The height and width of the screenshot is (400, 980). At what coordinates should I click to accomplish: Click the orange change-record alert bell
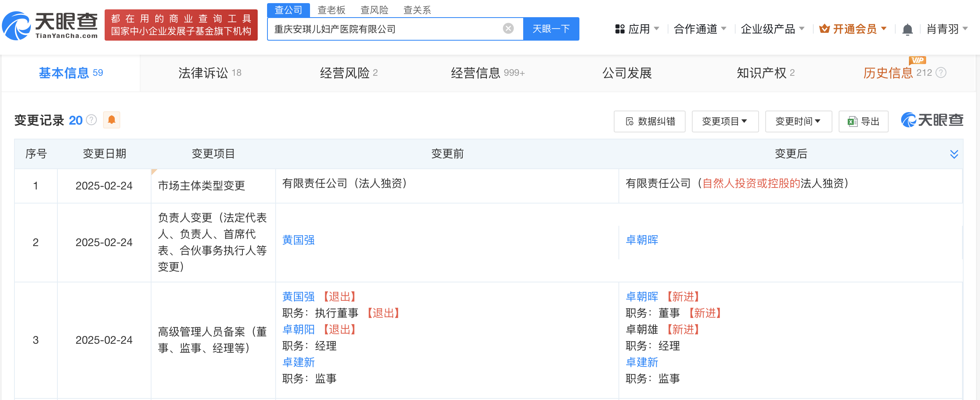click(111, 120)
